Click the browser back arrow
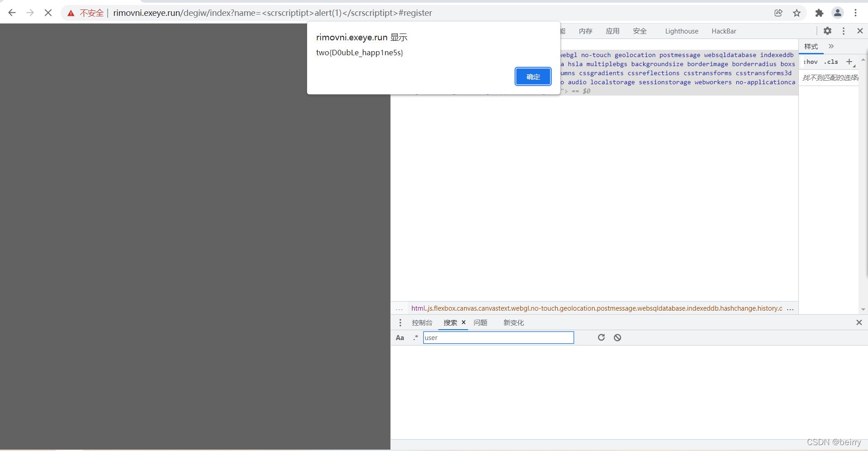 point(12,13)
